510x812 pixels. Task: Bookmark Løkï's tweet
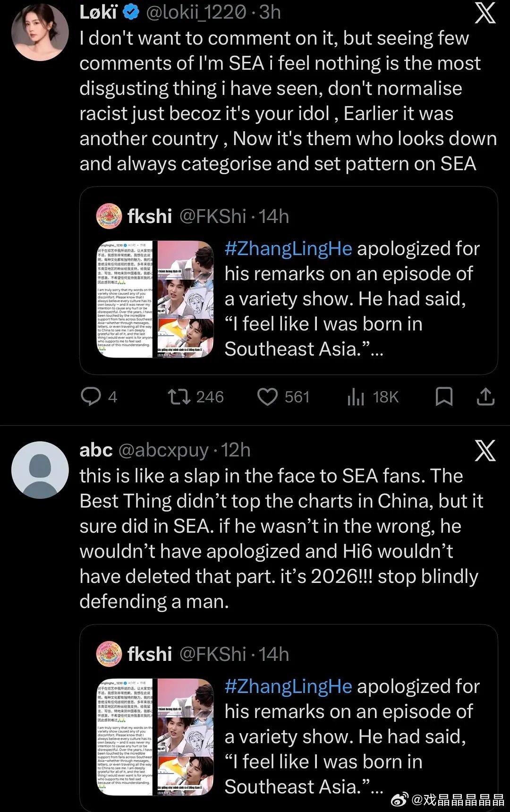(443, 397)
